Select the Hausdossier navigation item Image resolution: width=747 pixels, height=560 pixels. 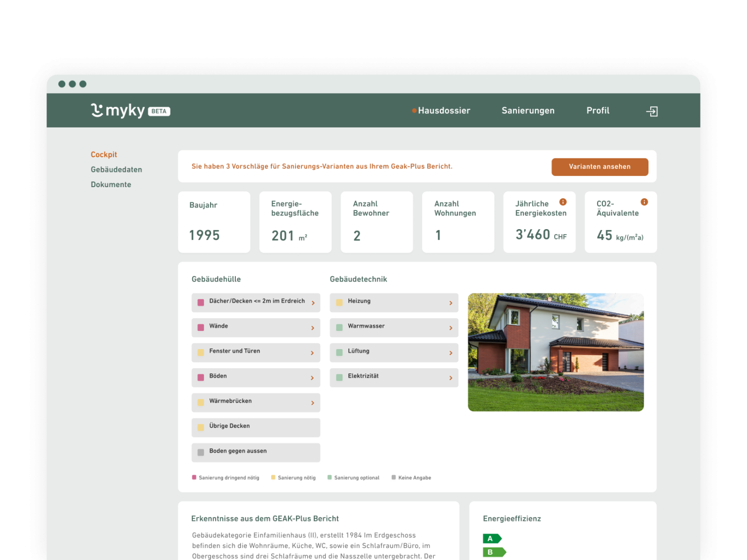443,110
